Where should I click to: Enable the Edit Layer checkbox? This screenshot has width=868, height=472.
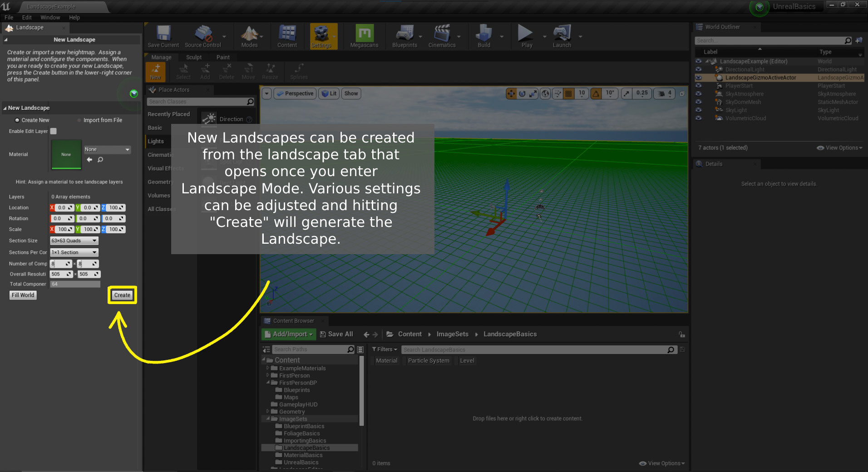54,131
